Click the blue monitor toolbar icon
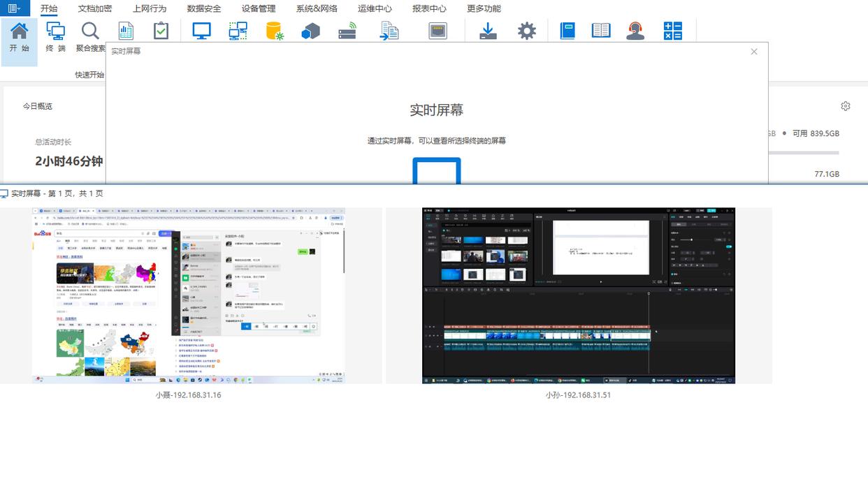Image resolution: width=868 pixels, height=500 pixels. 201,31
